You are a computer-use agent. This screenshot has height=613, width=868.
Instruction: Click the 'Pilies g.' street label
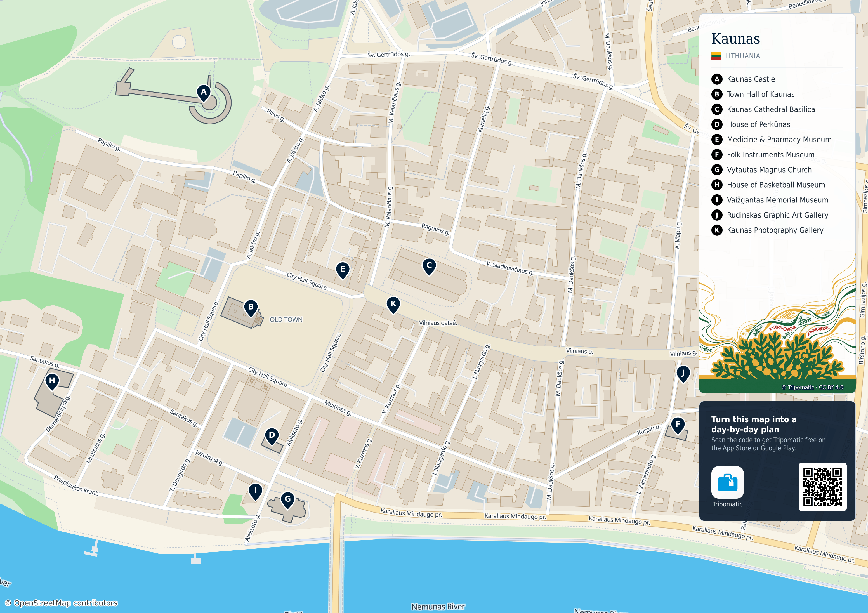point(276,115)
